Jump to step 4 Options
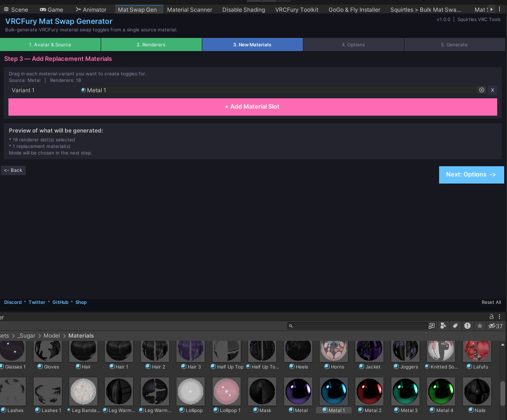The height and width of the screenshot is (420, 507). click(353, 44)
